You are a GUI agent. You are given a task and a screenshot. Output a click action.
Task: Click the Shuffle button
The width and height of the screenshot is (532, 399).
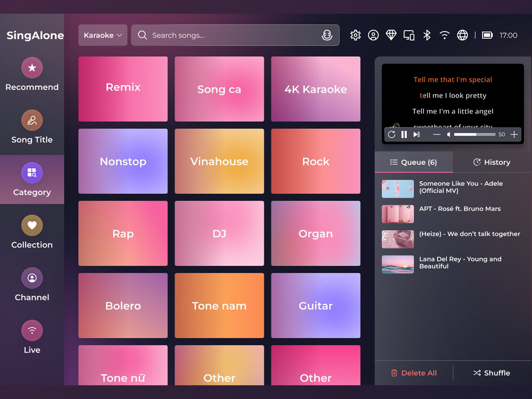(x=491, y=373)
